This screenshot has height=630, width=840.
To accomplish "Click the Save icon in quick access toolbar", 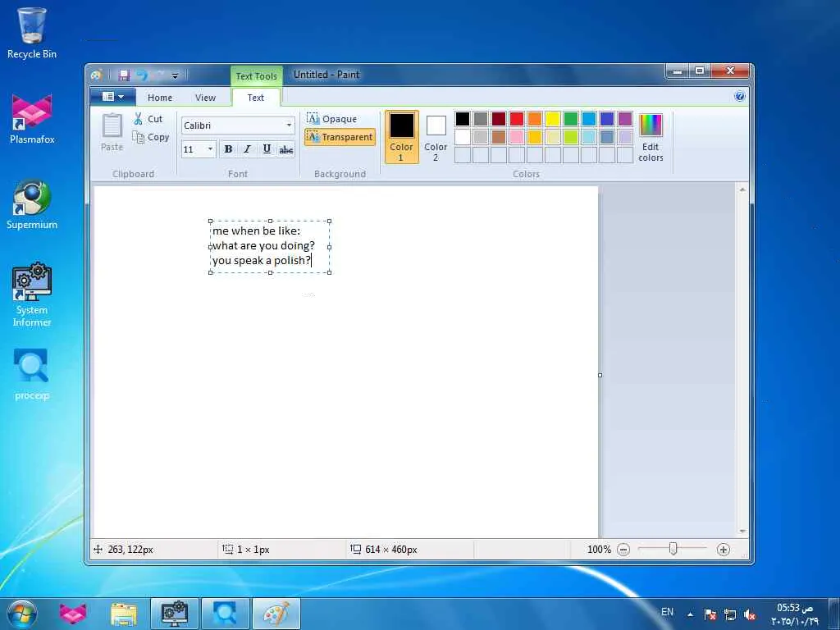I will [125, 75].
